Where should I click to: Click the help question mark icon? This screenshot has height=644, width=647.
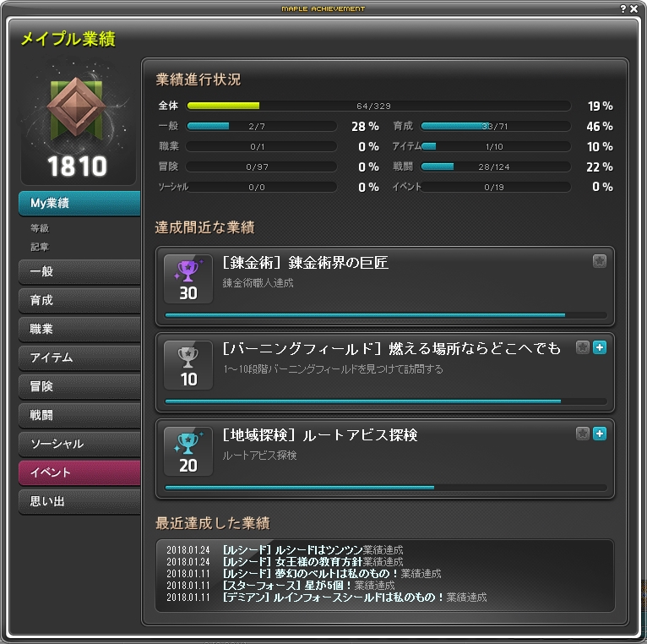point(623,8)
